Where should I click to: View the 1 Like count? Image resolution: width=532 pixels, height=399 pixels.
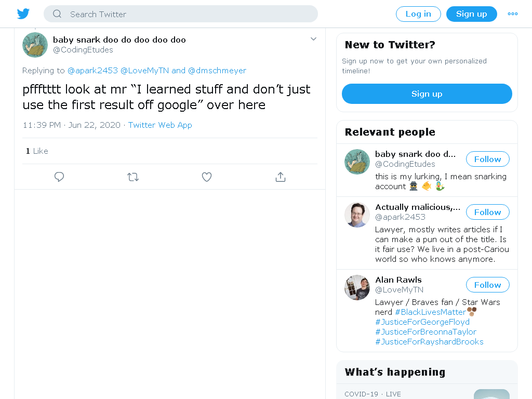coord(37,151)
